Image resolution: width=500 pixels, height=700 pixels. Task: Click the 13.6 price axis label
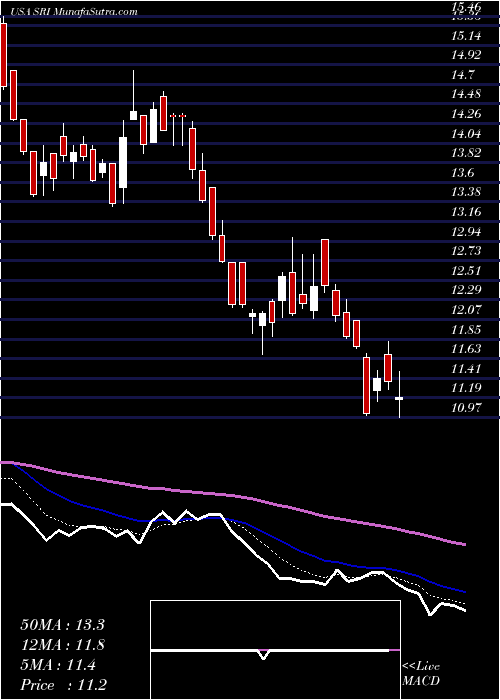(x=464, y=172)
